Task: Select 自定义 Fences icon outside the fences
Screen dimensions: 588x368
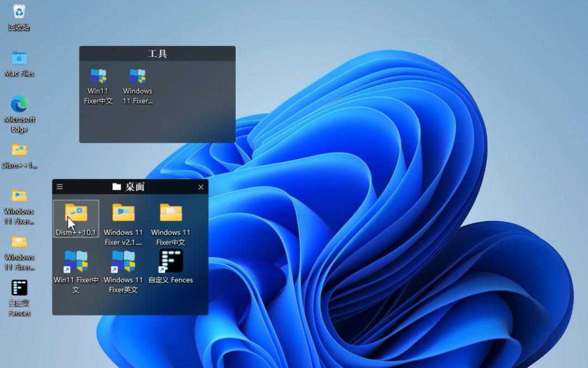Action: (x=19, y=288)
